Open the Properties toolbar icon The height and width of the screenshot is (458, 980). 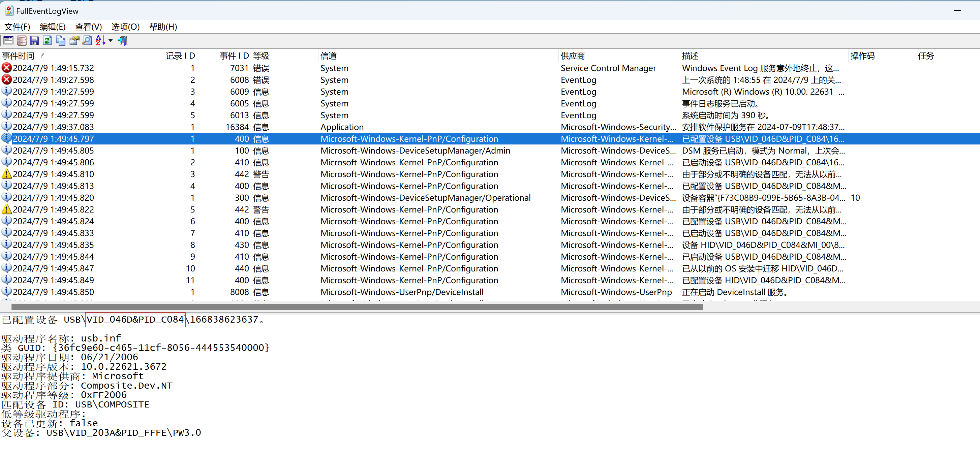tap(74, 40)
